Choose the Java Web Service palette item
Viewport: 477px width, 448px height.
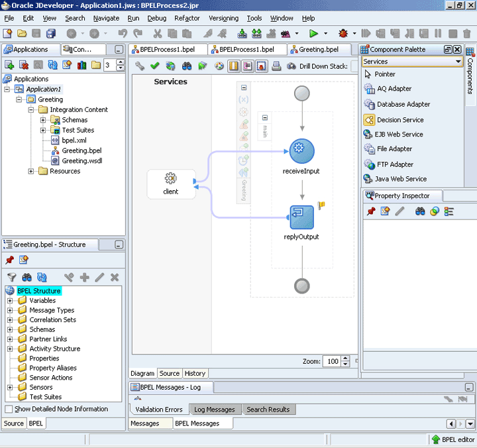(395, 179)
